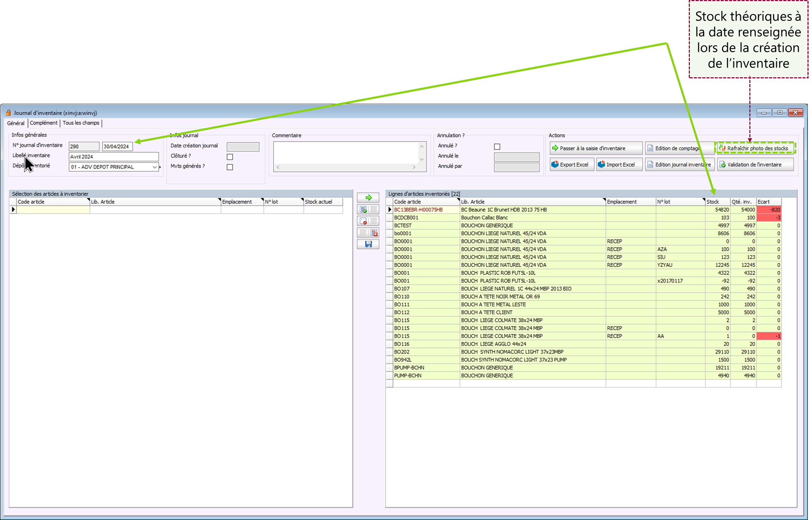
Task: Click Export Excel button
Action: [x=572, y=165]
